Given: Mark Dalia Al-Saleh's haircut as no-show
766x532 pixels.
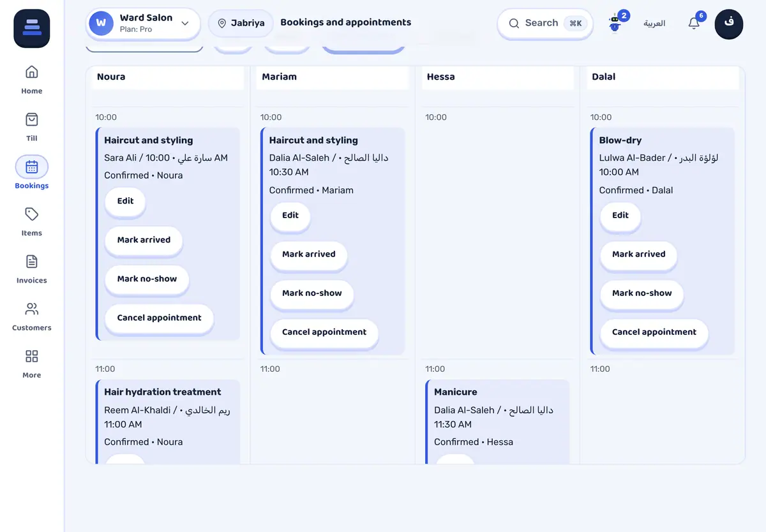Looking at the screenshot, I should 312,294.
